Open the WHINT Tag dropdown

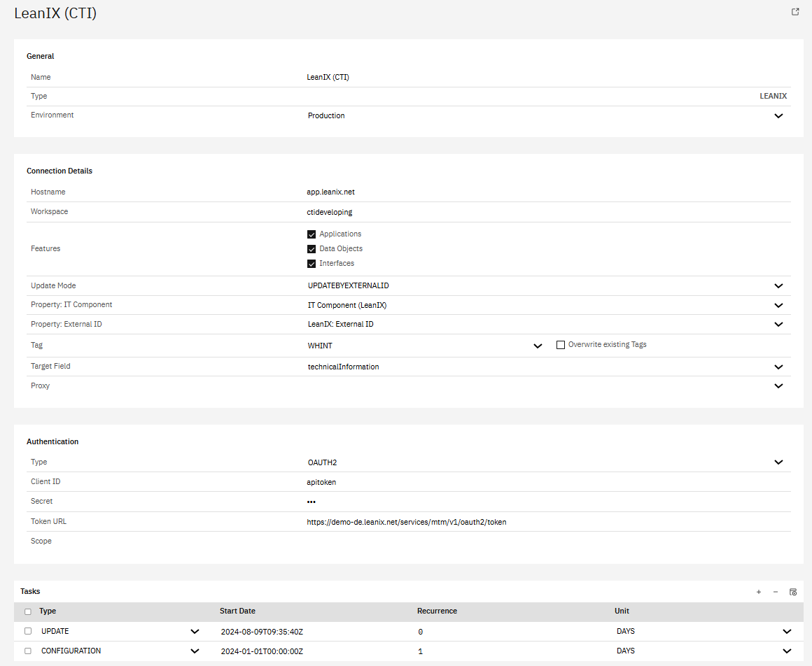tap(538, 346)
